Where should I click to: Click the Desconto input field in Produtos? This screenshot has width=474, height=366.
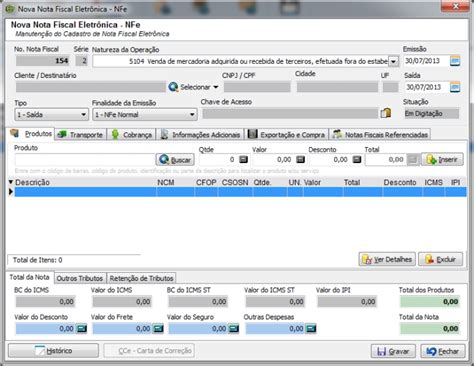pyautogui.click(x=330, y=160)
